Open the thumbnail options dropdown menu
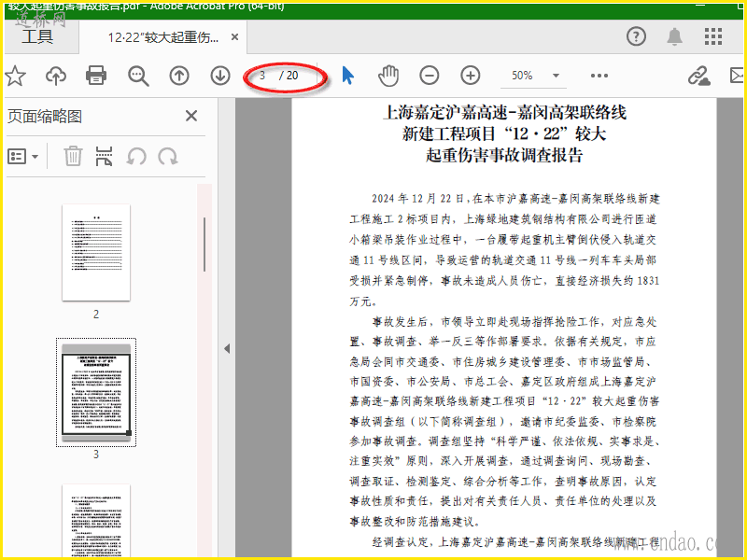This screenshot has height=560, width=747. tap(22, 156)
